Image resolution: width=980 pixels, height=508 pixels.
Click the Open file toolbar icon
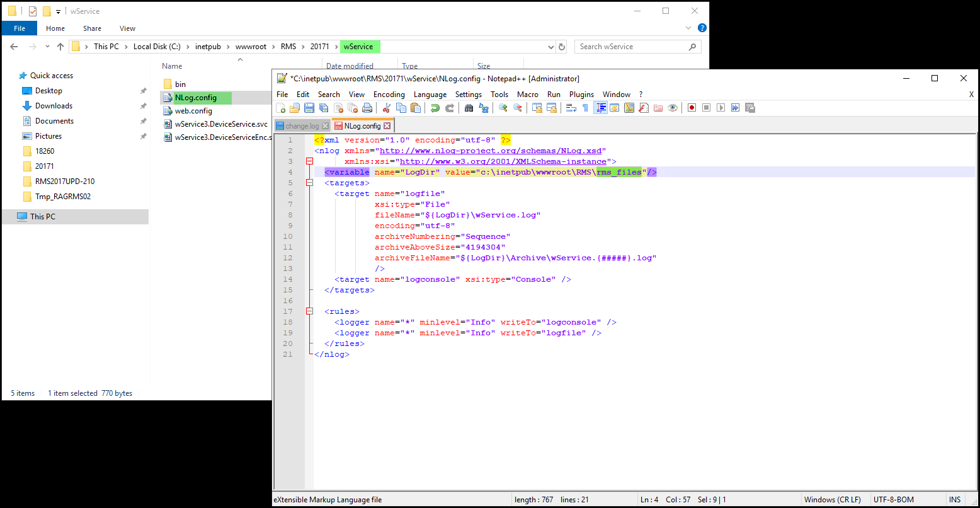point(294,108)
